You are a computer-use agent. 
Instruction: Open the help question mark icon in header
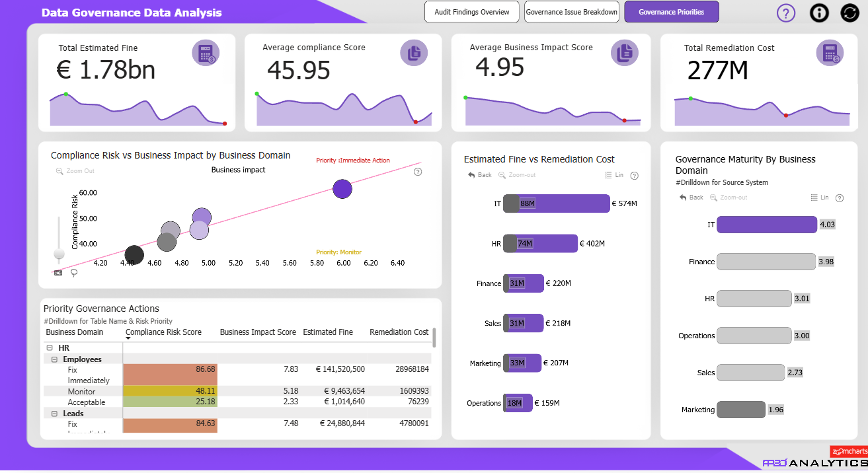(x=786, y=13)
